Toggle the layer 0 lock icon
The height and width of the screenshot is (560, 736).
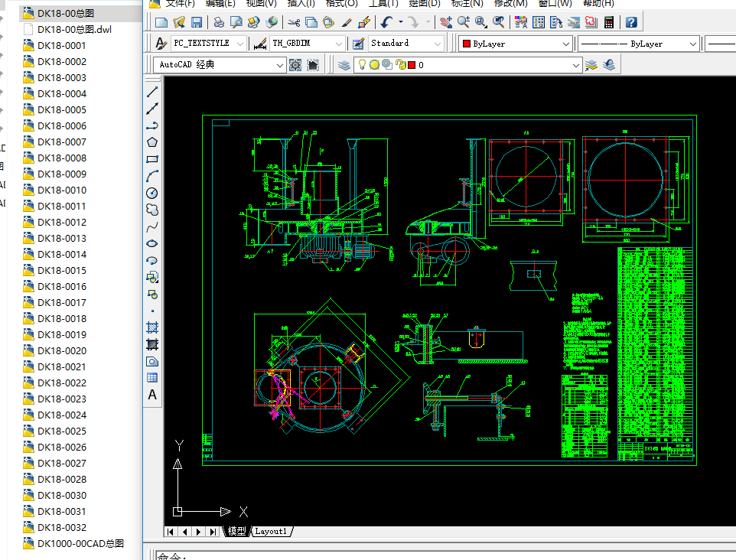pos(399,65)
